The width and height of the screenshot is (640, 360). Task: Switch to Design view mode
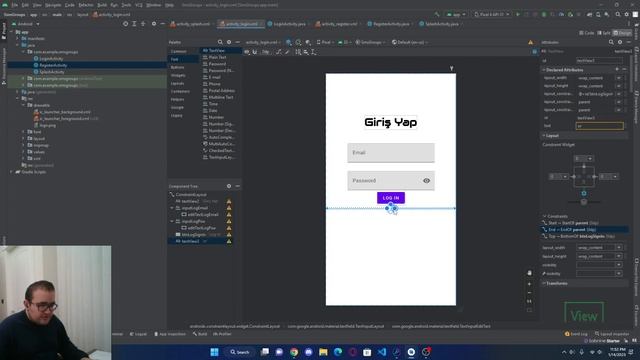(622, 33)
